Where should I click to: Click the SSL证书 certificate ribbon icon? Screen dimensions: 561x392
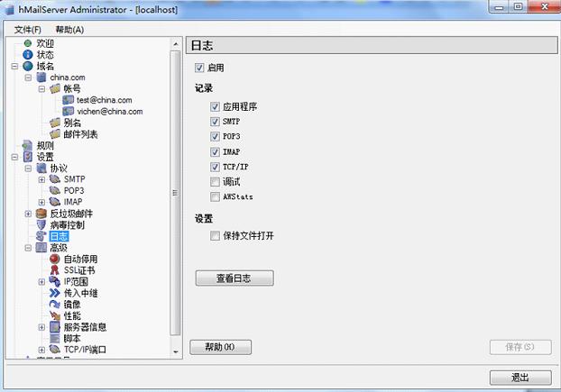[55, 270]
